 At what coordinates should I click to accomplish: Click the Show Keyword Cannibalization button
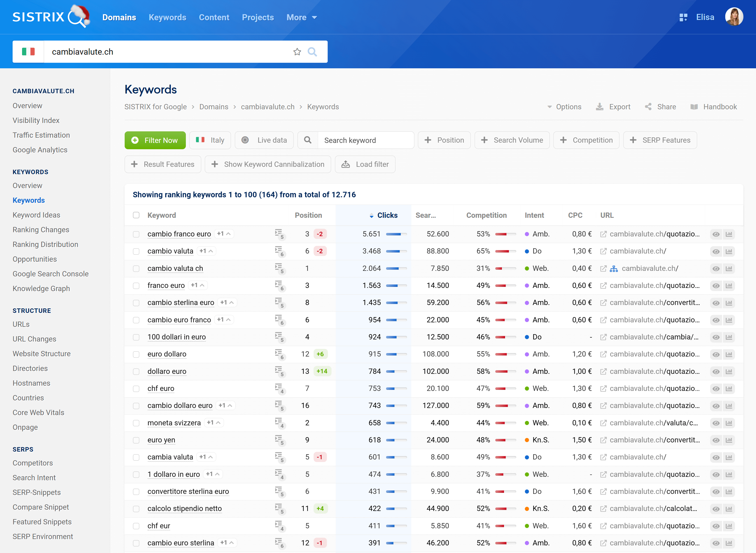pos(267,164)
